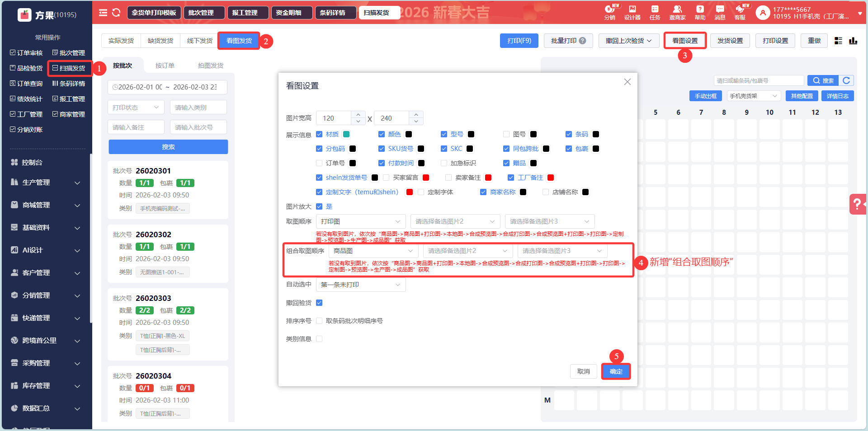Uncheck the 撤回验货 checkbox
The width and height of the screenshot is (868, 431).
pyautogui.click(x=319, y=303)
